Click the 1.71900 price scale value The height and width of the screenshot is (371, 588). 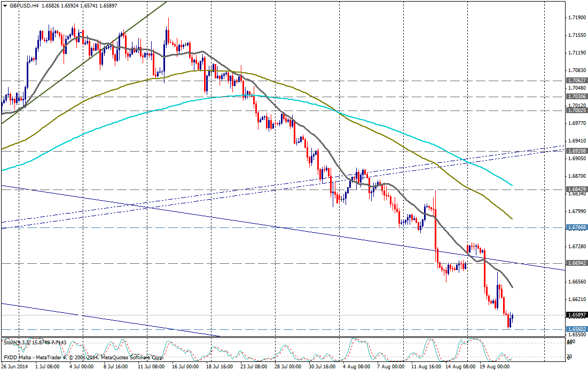576,18
